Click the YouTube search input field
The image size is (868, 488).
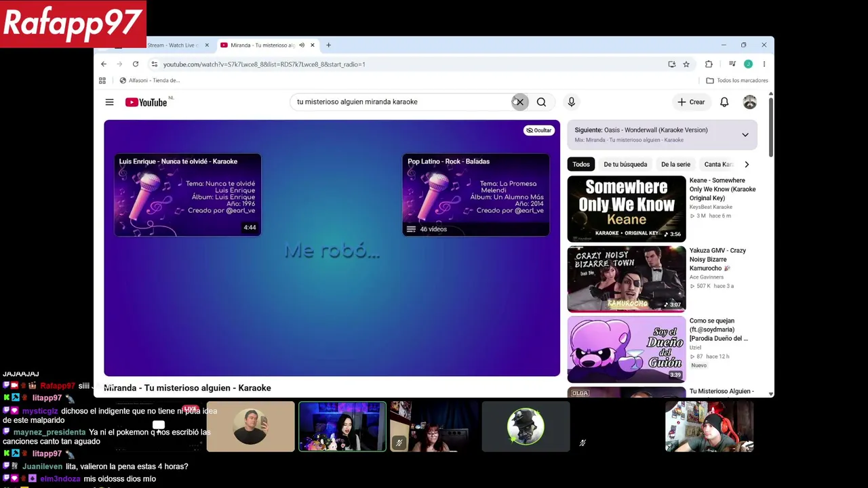pyautogui.click(x=400, y=102)
